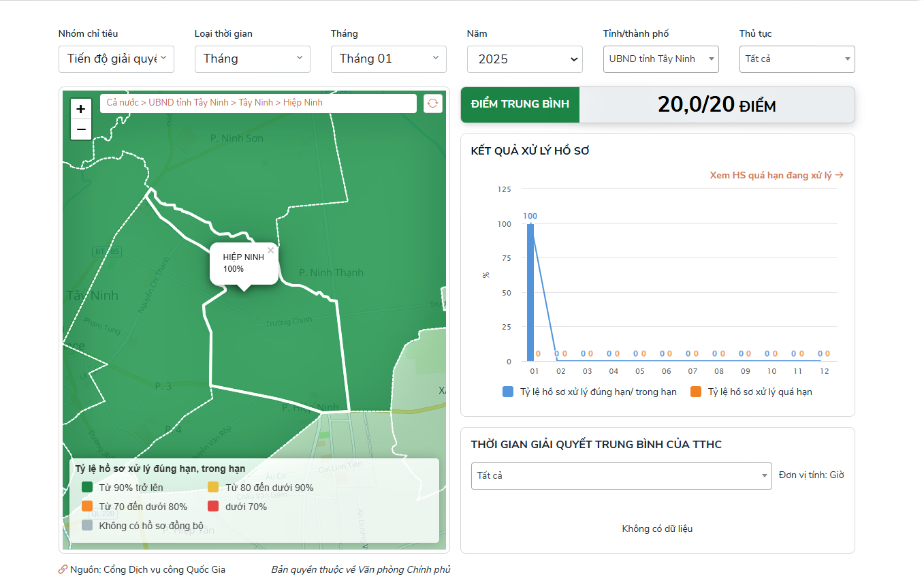Click UBND tỉnh Tây Ninh breadcrumb
Screen dimensions: 924x585
[189, 103]
